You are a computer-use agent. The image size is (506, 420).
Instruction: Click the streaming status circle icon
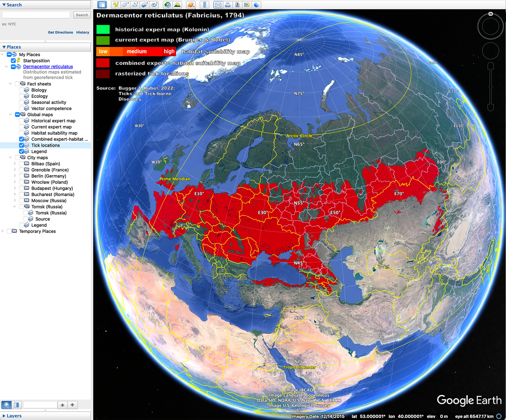(499, 416)
